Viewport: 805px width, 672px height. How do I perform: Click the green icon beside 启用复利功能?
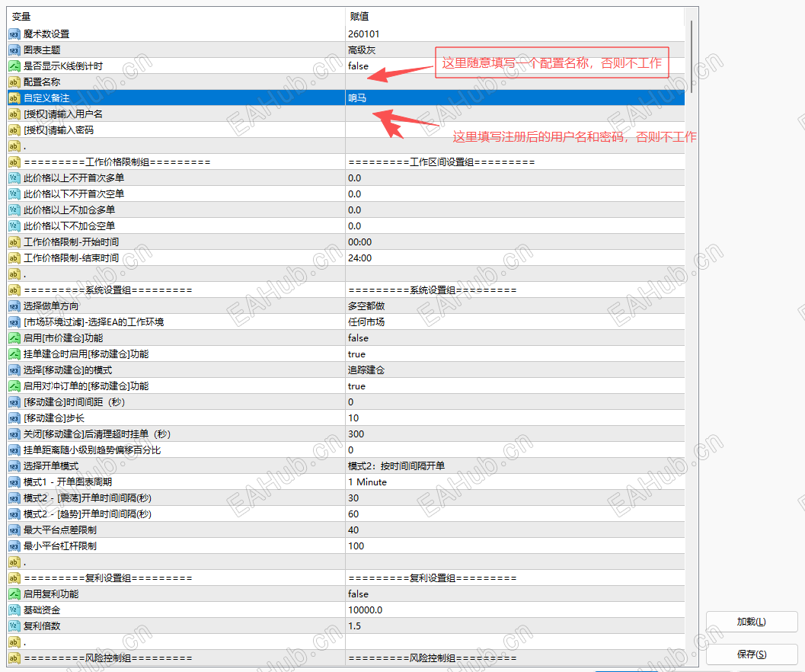[13, 594]
